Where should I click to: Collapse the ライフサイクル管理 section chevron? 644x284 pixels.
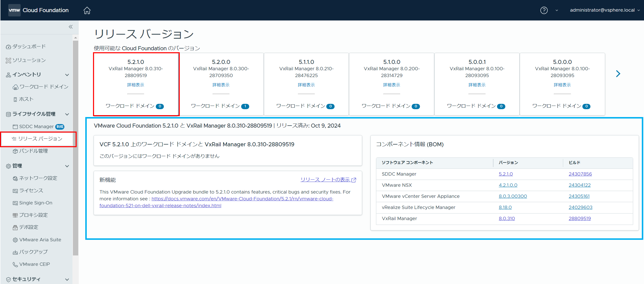coord(67,114)
